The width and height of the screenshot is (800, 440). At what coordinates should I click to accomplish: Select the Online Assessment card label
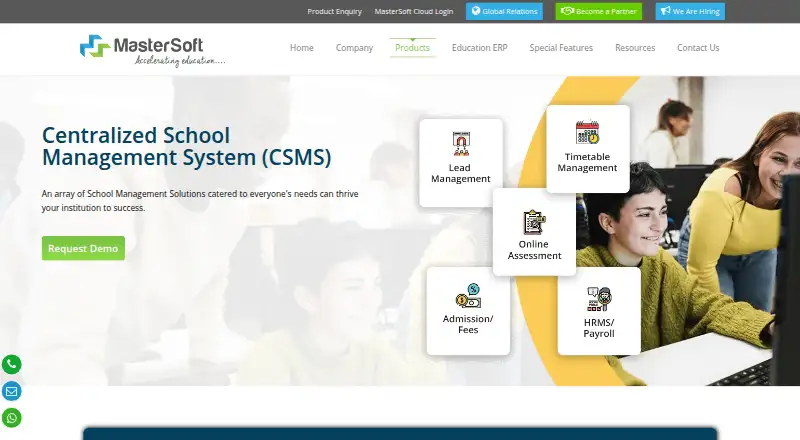tap(534, 250)
